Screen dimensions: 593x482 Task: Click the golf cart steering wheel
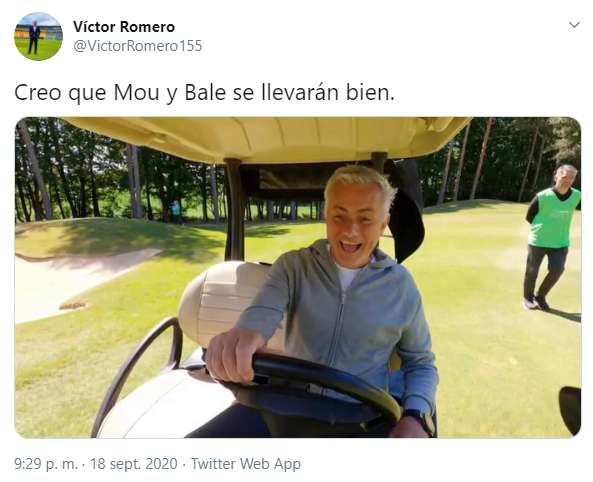click(327, 382)
